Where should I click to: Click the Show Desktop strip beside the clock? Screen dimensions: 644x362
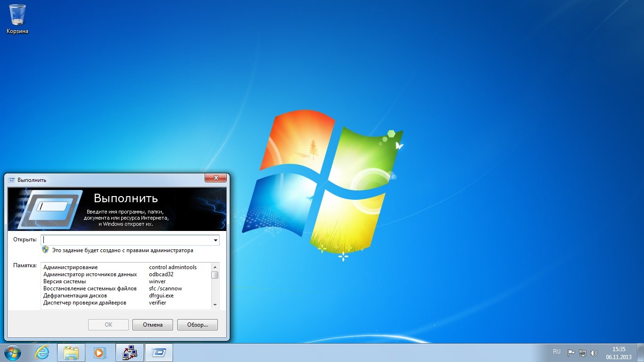(640, 353)
